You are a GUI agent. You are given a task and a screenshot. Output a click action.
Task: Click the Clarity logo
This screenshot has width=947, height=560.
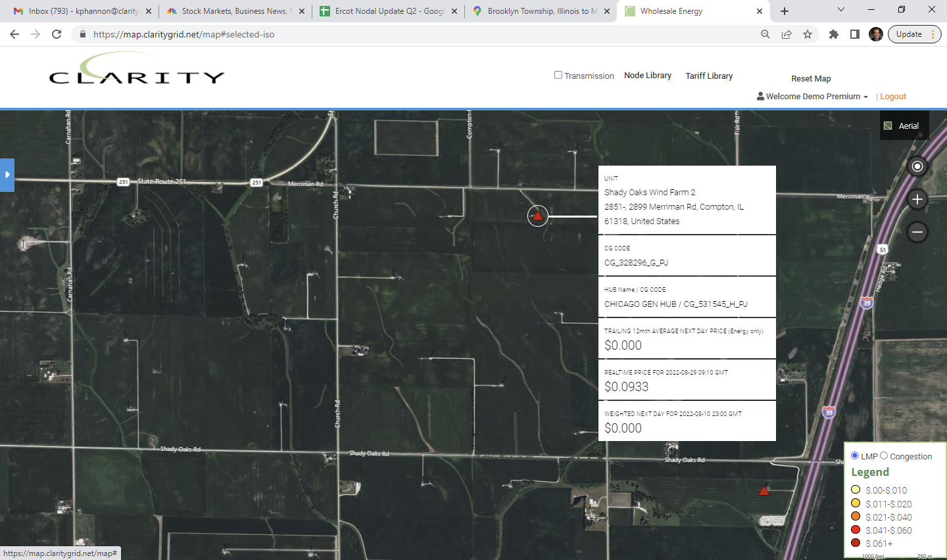137,70
